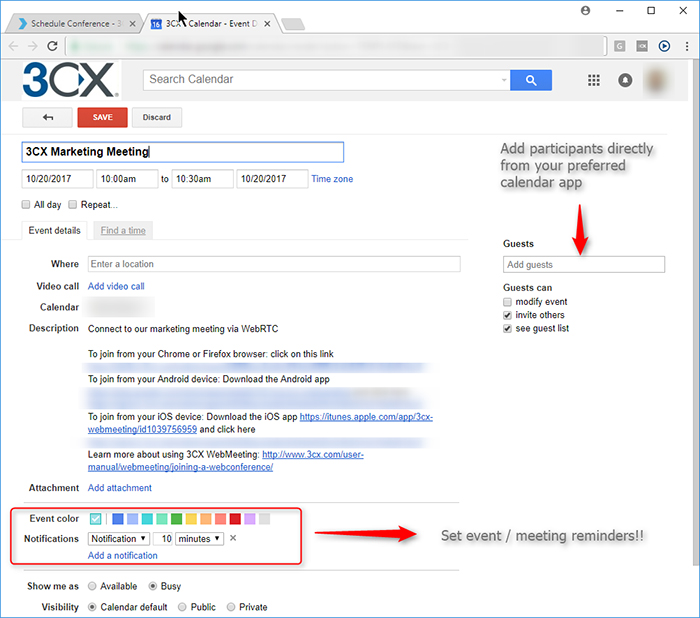
Task: Click the Enter a location field
Action: (274, 264)
